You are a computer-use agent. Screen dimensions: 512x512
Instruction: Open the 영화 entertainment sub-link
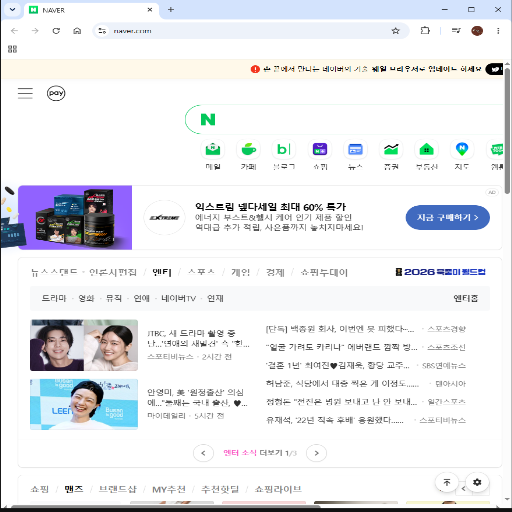(86, 298)
